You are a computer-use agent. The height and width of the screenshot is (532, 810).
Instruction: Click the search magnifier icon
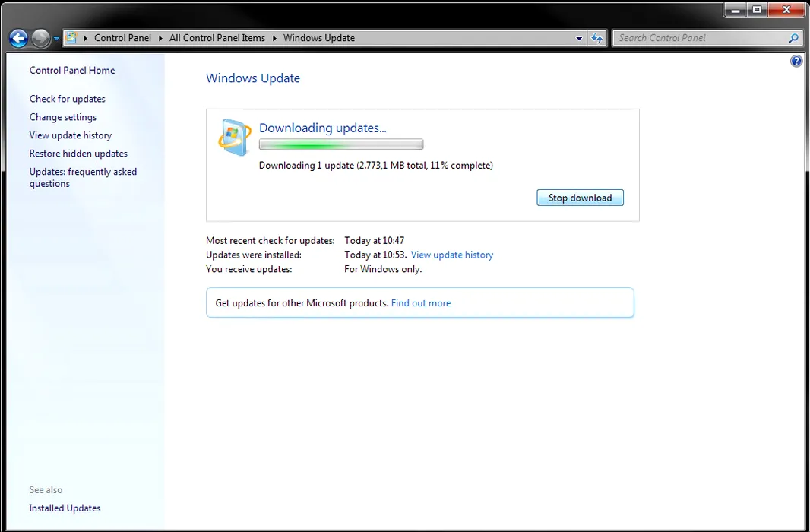point(794,38)
